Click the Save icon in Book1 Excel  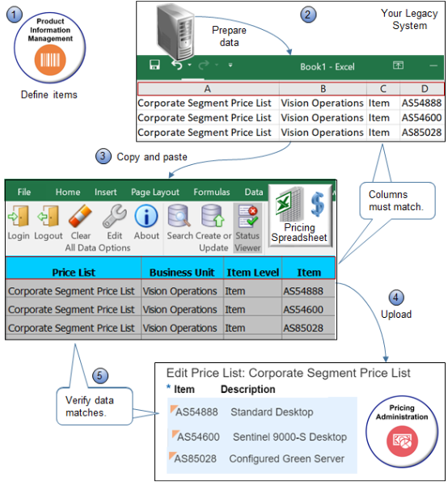tap(154, 65)
